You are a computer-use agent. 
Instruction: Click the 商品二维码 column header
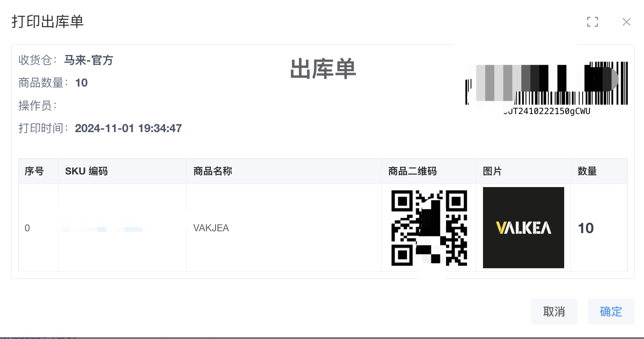point(412,171)
